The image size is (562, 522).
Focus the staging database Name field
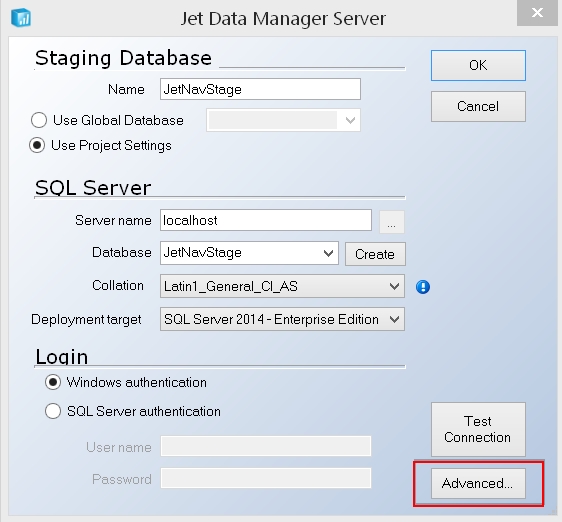click(x=260, y=89)
